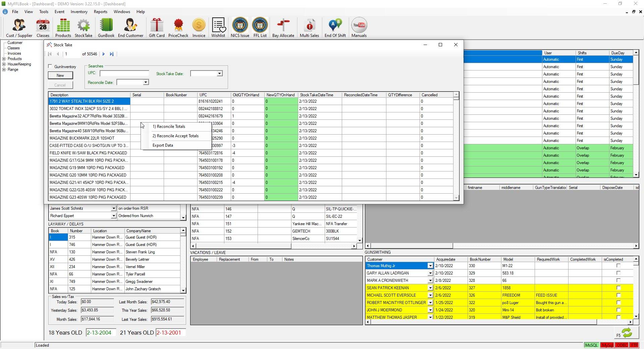Click the MsSQL status indicator
The image size is (644, 349).
pyautogui.click(x=591, y=345)
